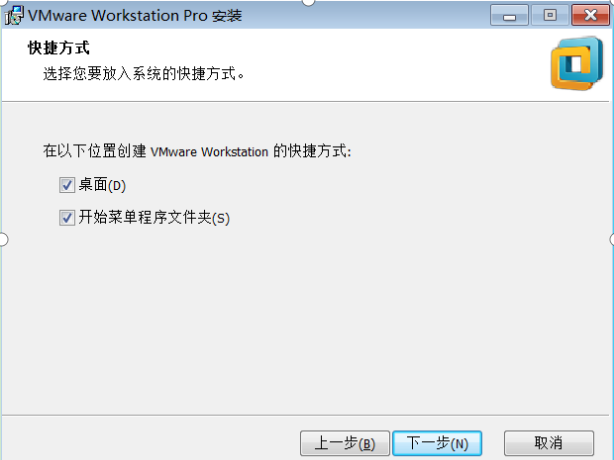Click the VMware Workstation Pro 安装 title text

(x=135, y=16)
